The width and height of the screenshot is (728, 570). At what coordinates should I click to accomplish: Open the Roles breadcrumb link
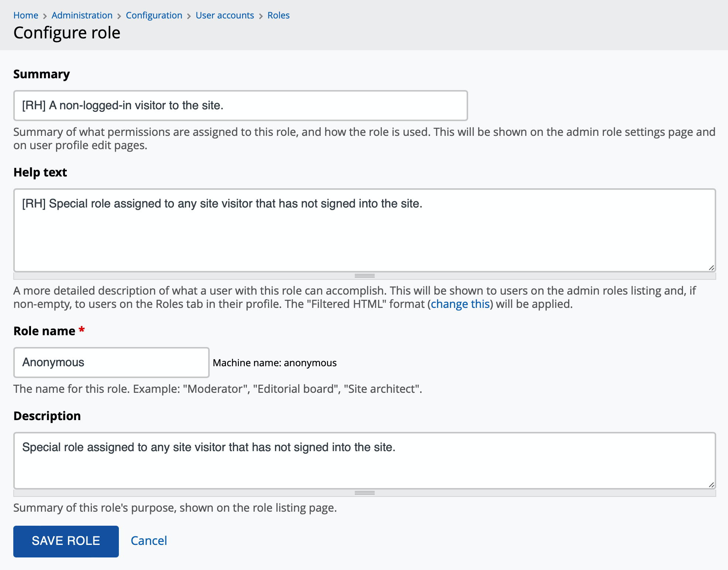tap(279, 15)
